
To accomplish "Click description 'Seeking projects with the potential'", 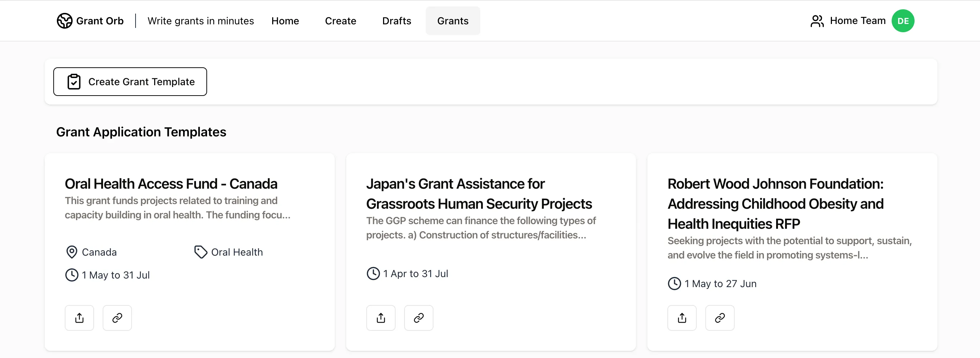I will pyautogui.click(x=790, y=248).
